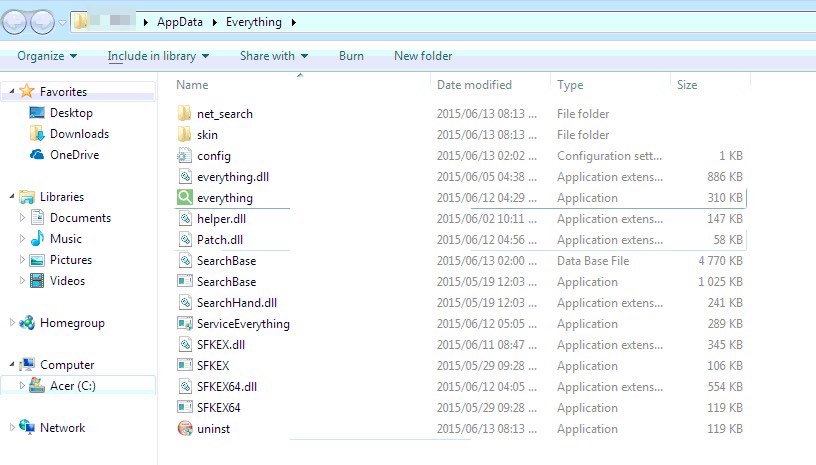
Task: Open the Include in library dropdown
Action: point(158,56)
